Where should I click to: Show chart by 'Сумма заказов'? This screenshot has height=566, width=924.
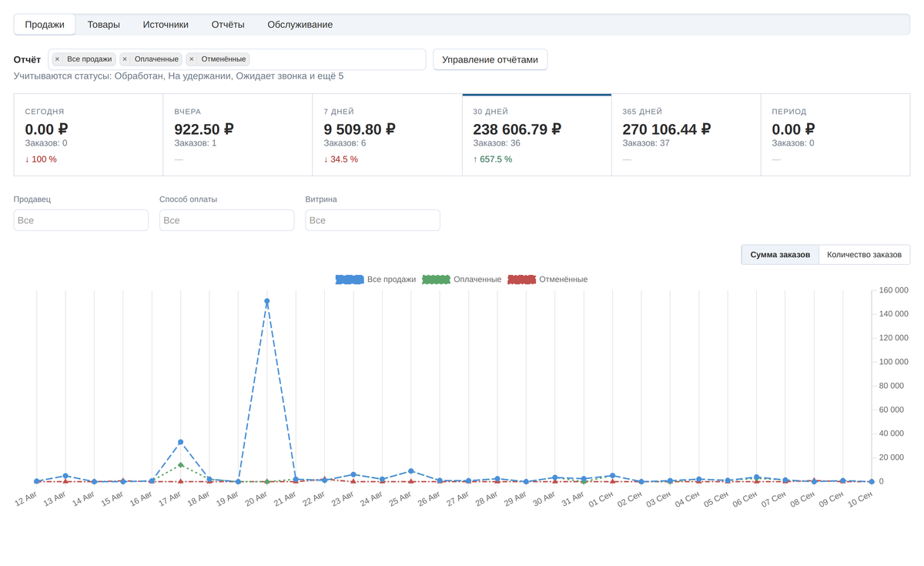[780, 255]
